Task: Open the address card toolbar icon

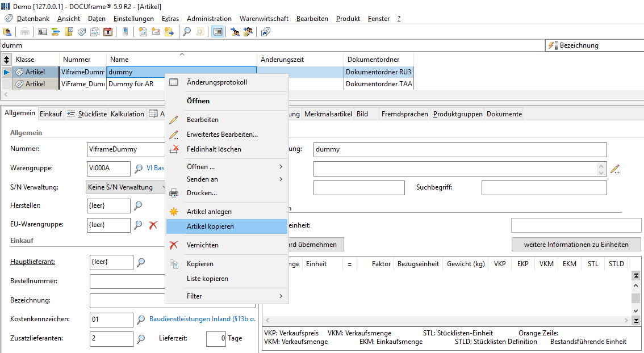Action: click(43, 32)
